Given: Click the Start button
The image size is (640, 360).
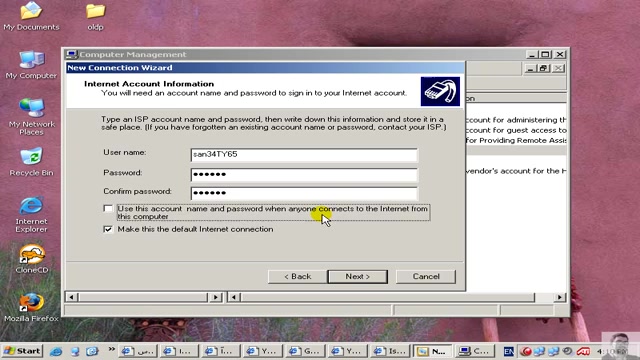Looking at the screenshot, I should [x=22, y=351].
